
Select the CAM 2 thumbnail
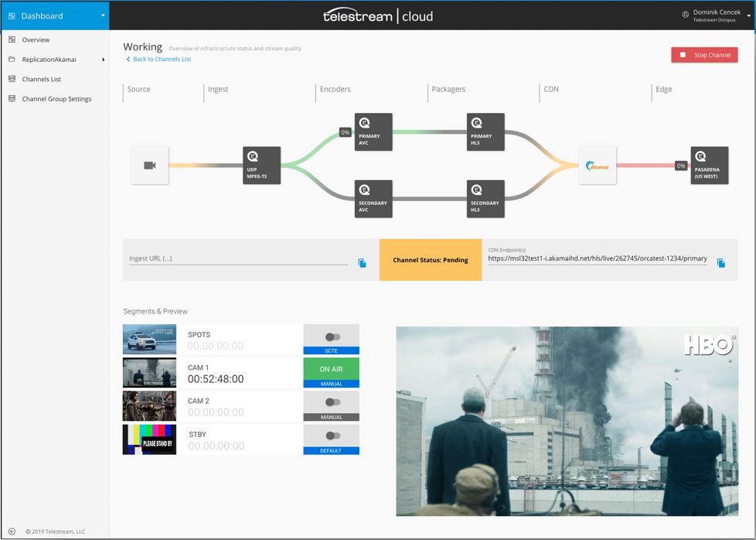tap(149, 406)
